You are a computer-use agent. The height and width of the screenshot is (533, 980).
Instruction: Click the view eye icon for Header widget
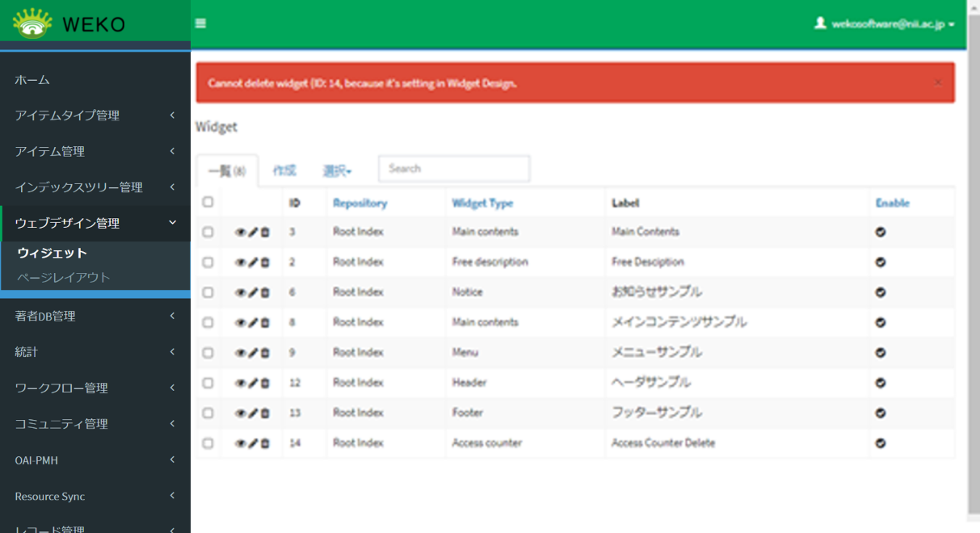pos(240,383)
